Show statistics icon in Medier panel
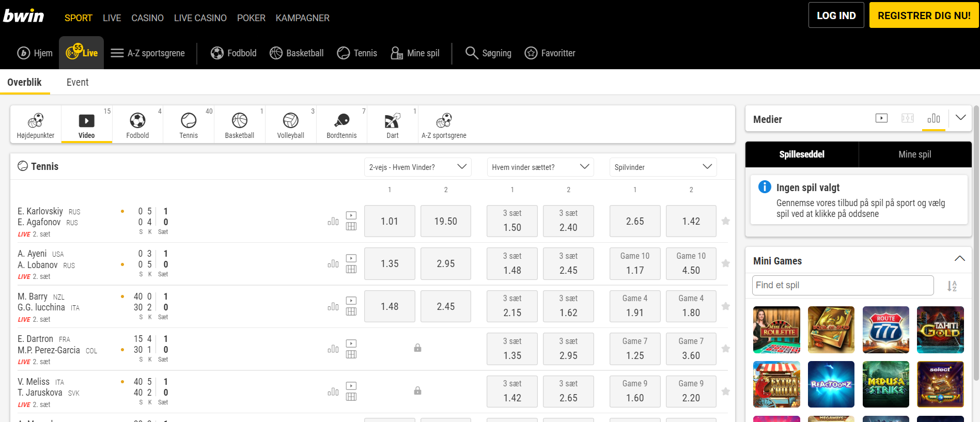Screen dimensions: 980x422 934,118
